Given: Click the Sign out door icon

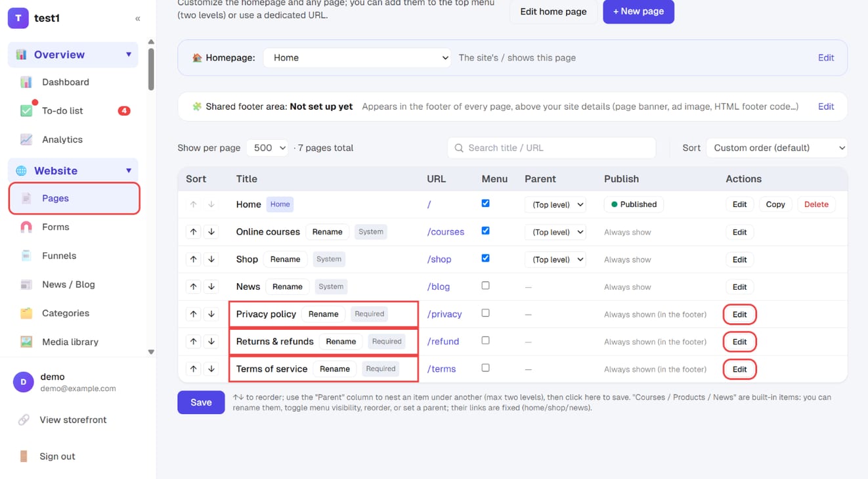Looking at the screenshot, I should [24, 456].
